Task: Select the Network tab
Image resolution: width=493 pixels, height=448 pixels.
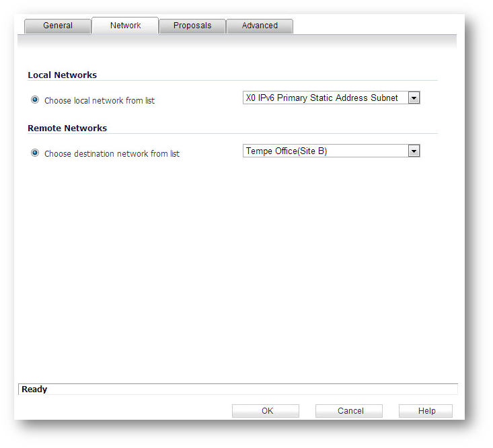Action: [x=125, y=26]
